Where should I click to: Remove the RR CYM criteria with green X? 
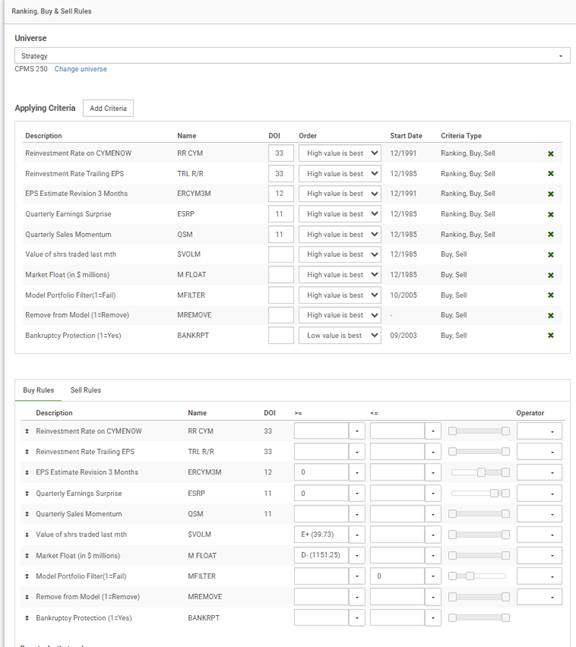(x=550, y=153)
